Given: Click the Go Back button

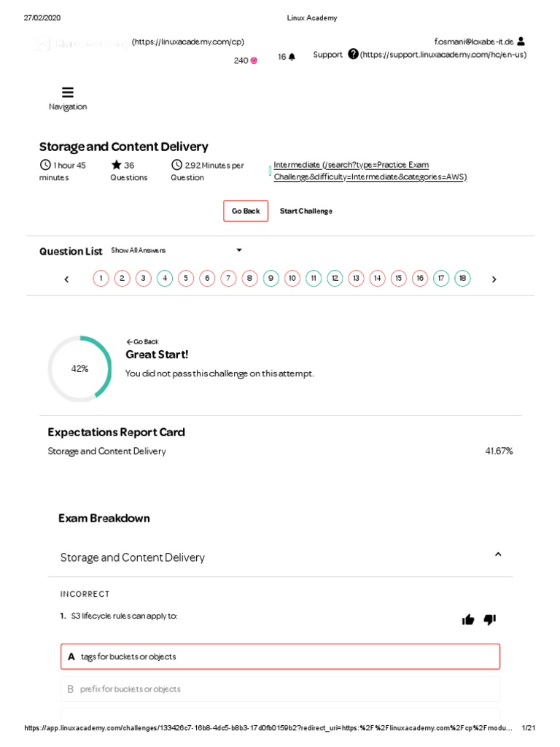Looking at the screenshot, I should 246,211.
